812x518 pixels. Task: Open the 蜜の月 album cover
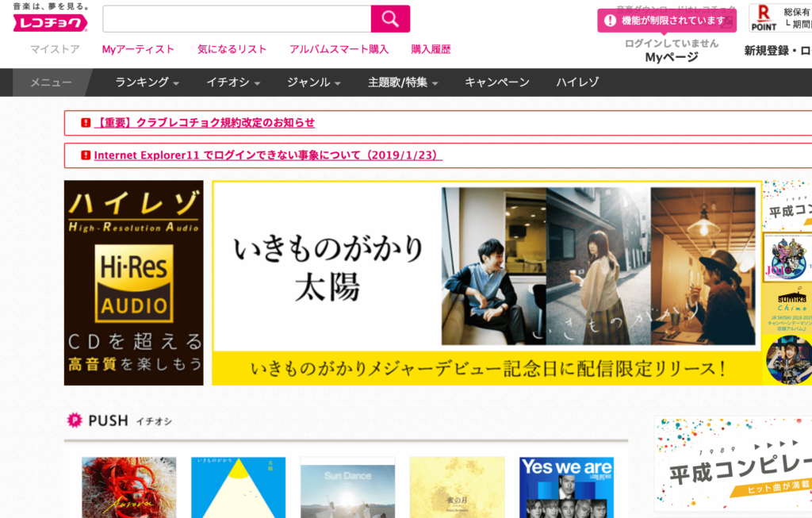tap(458, 487)
